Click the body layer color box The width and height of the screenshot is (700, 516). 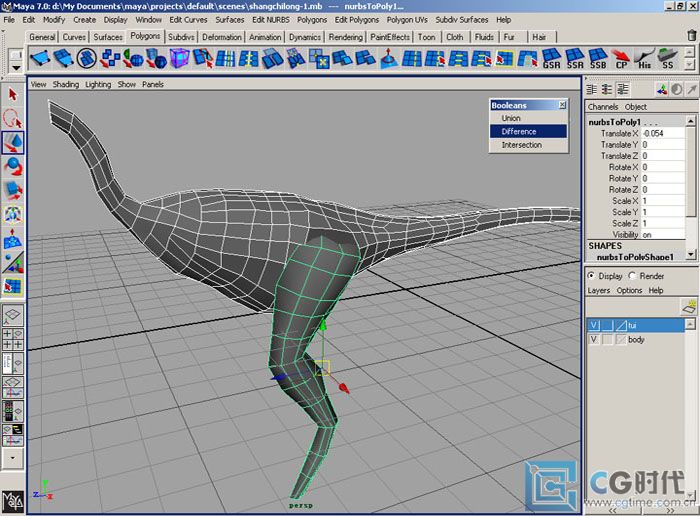coord(621,340)
